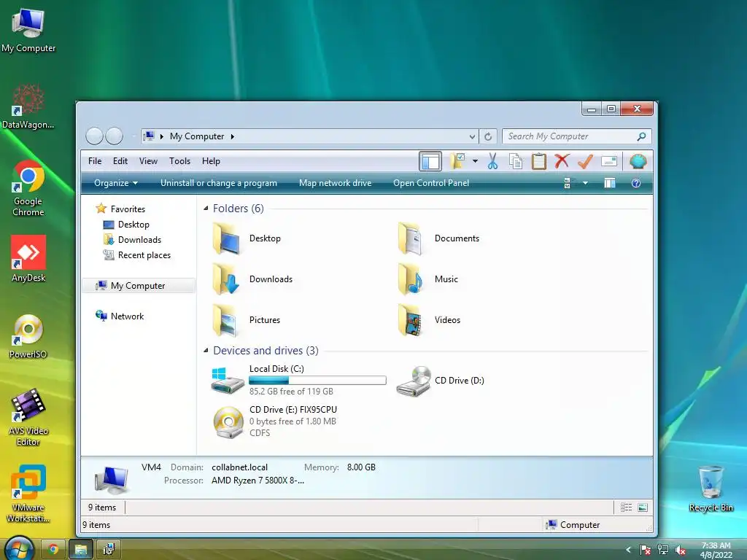
Task: Open the View menu
Action: [x=148, y=161]
